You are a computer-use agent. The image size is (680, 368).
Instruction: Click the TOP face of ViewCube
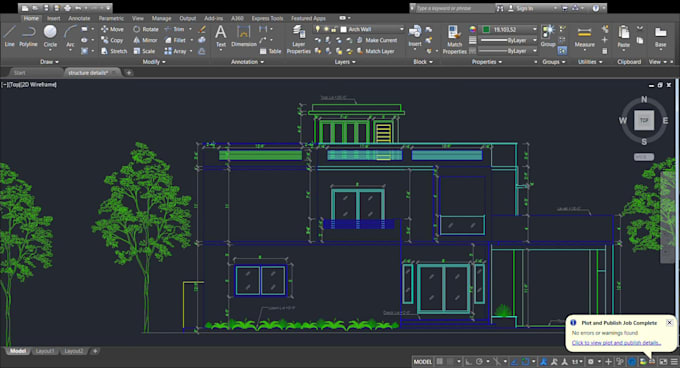tap(644, 120)
